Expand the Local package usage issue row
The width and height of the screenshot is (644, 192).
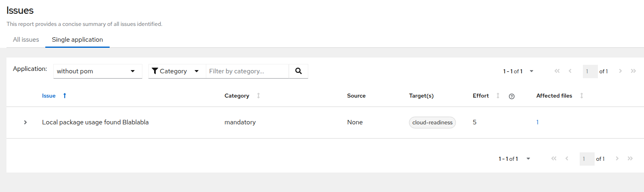pyautogui.click(x=25, y=122)
